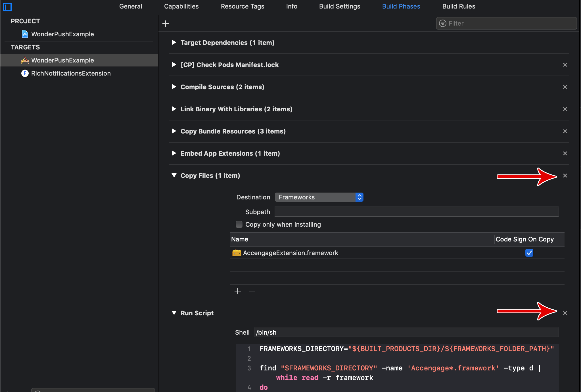
Task: Open the Destination Frameworks dropdown
Action: pos(319,197)
